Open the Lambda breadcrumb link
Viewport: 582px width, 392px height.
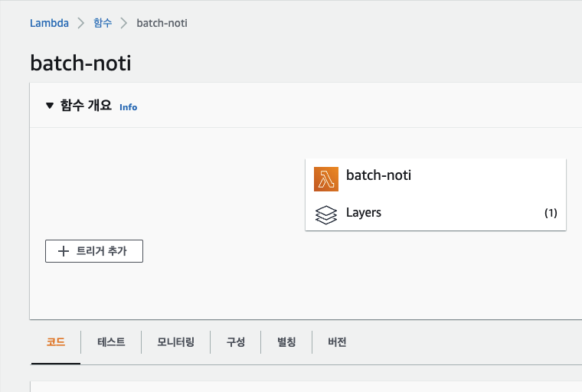click(49, 23)
